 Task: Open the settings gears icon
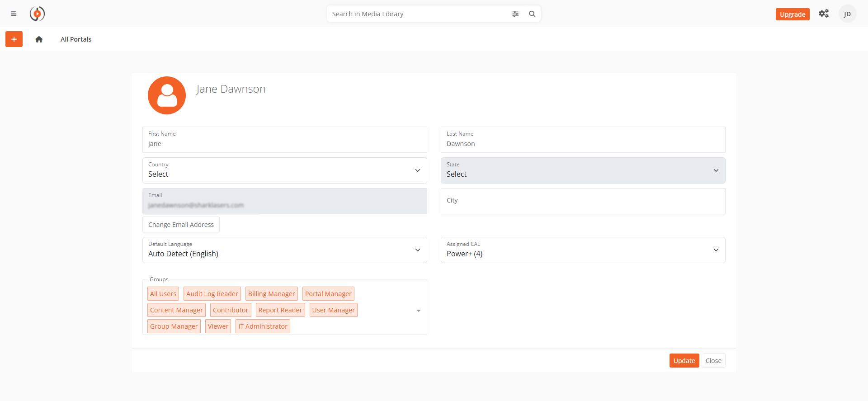[x=824, y=14]
